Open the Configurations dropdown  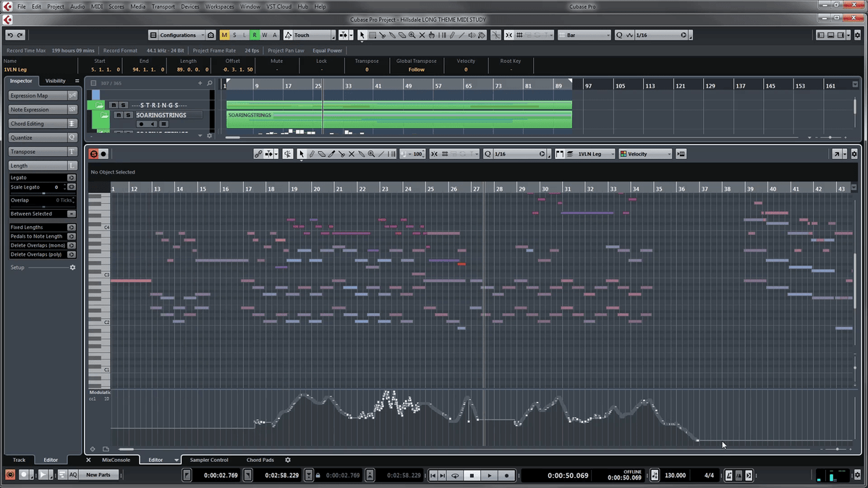point(179,35)
